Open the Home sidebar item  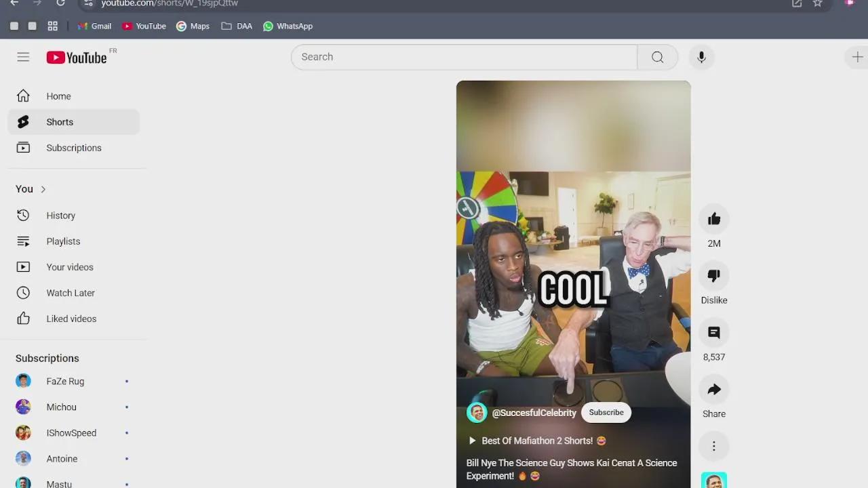pos(74,96)
